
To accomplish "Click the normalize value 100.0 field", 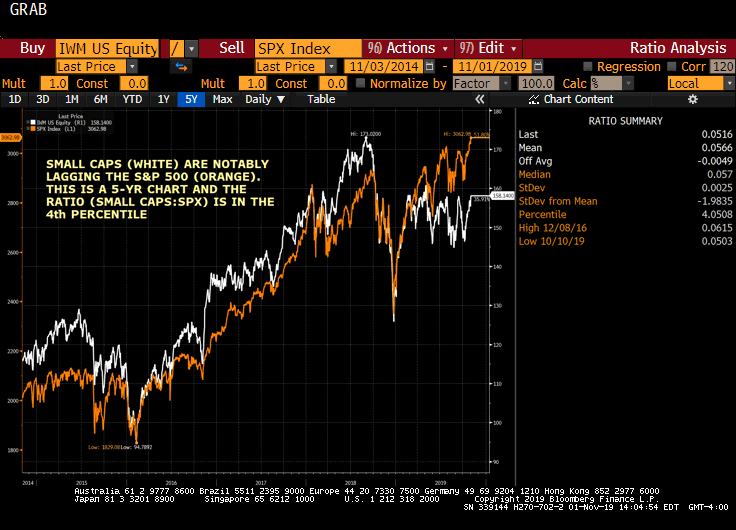I will (537, 84).
